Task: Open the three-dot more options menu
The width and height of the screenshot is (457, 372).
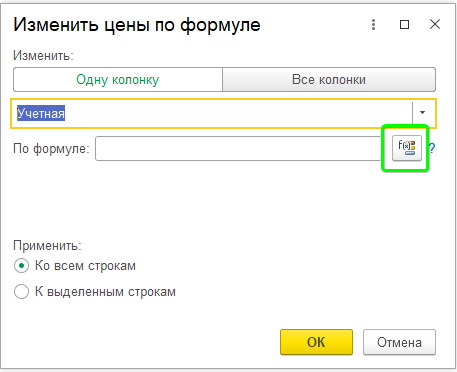Action: tap(373, 24)
